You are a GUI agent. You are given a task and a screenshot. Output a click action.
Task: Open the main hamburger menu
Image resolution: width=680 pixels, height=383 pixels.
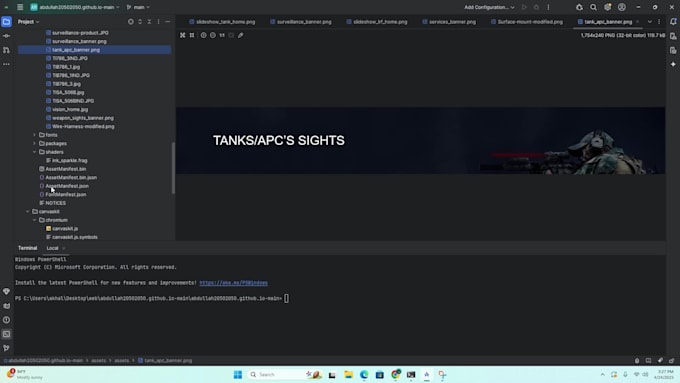click(20, 7)
